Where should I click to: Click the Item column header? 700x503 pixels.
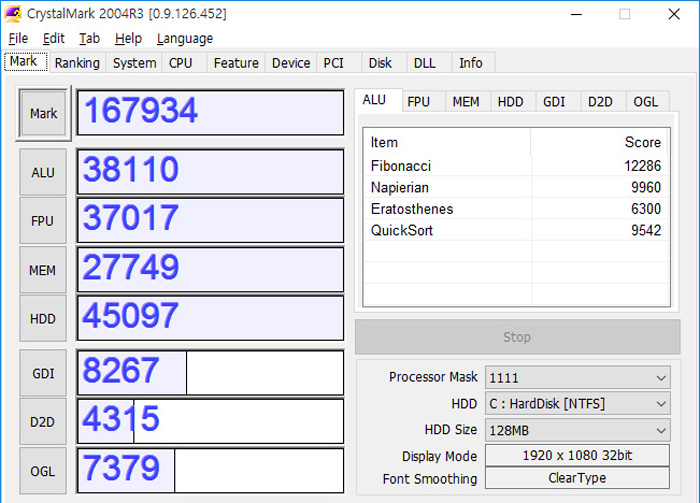447,142
